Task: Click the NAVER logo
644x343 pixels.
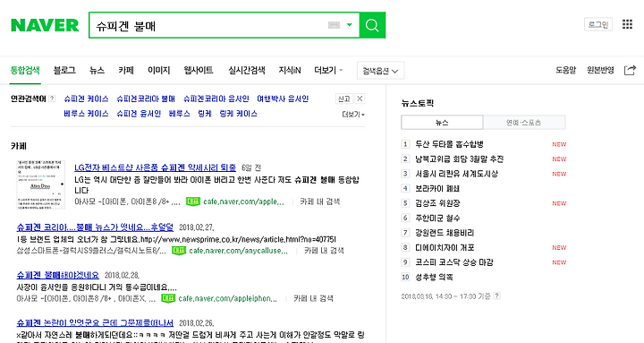Action: click(x=45, y=25)
